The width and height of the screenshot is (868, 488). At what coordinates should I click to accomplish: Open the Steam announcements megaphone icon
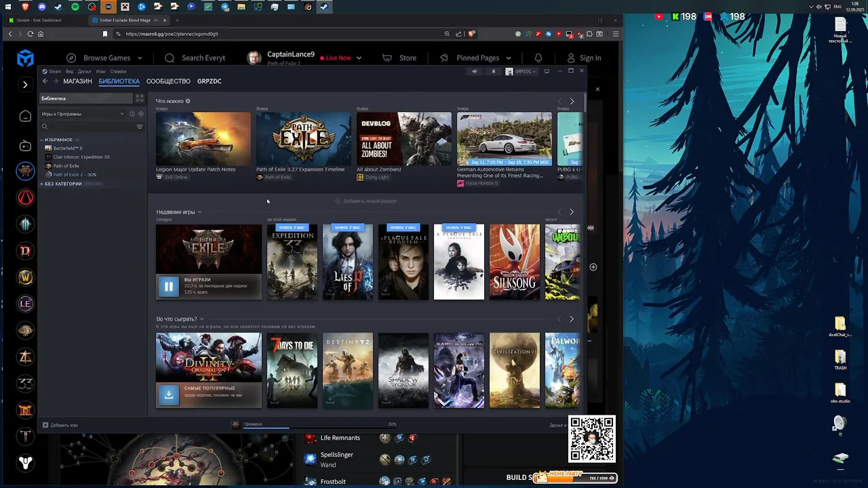(475, 71)
